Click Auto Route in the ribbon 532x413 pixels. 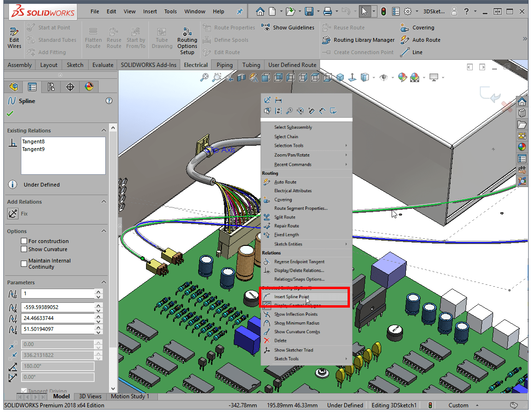pos(420,40)
